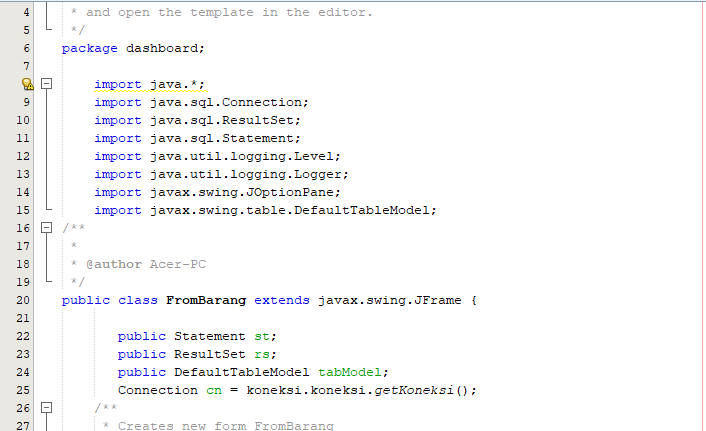Screen dimensions: 706x431
Task: Click the 'st' variable declaration
Action: [262, 336]
